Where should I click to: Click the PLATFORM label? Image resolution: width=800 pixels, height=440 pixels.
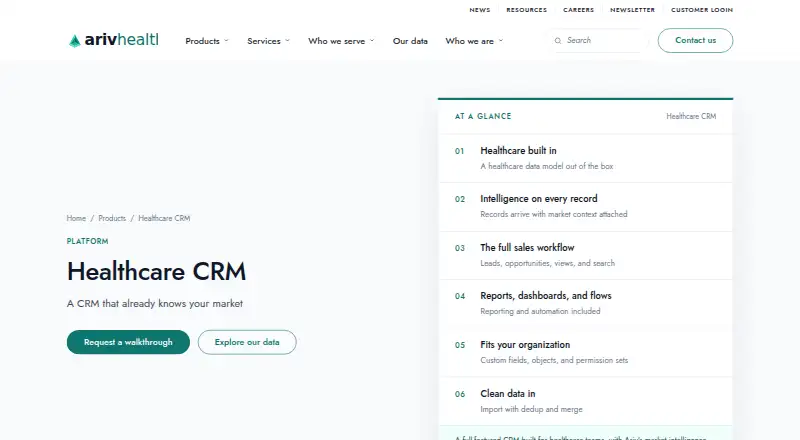click(x=87, y=241)
